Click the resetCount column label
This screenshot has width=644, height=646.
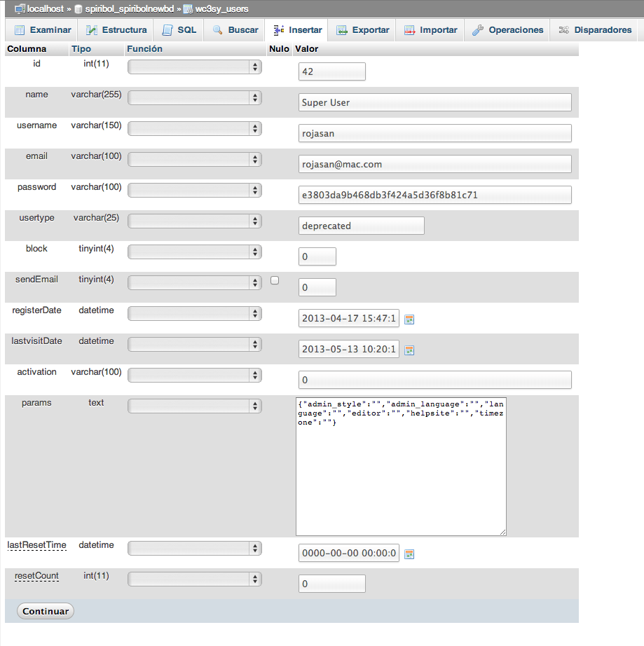pos(36,575)
